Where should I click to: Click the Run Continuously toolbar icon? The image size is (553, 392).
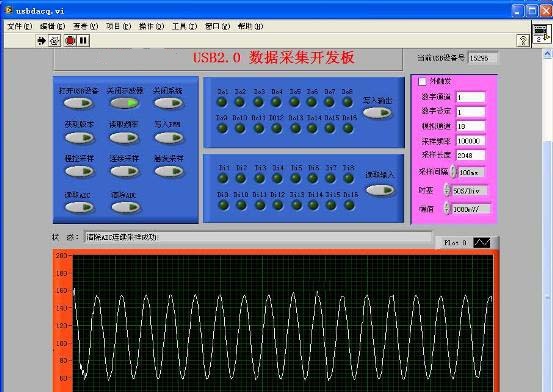55,41
